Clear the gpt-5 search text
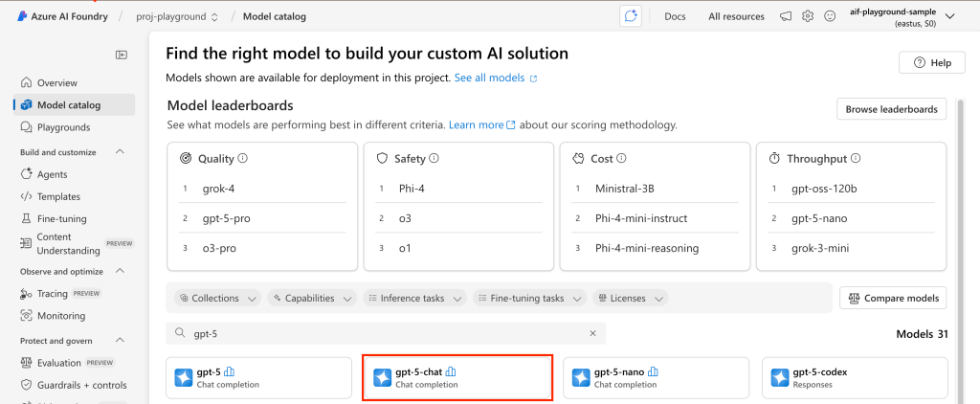This screenshot has height=404, width=980. tap(593, 333)
